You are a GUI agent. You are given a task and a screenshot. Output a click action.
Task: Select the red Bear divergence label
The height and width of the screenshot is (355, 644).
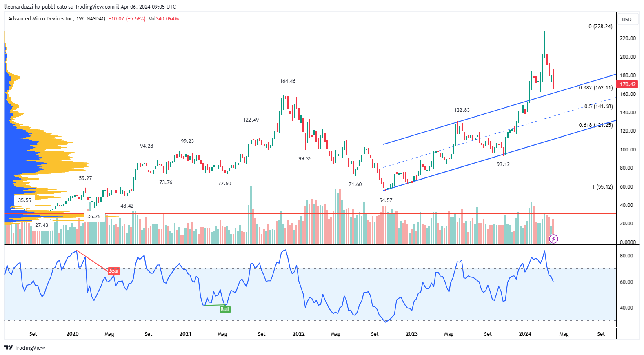point(113,271)
